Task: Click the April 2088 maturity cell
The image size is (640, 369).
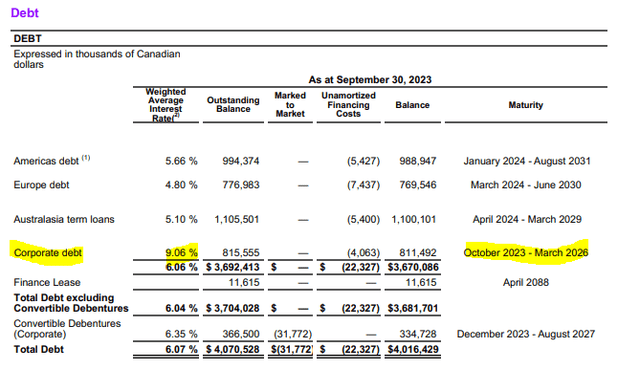Action: tap(526, 282)
